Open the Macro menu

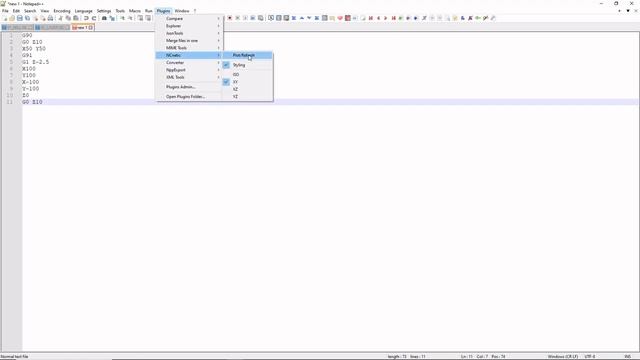pyautogui.click(x=135, y=11)
